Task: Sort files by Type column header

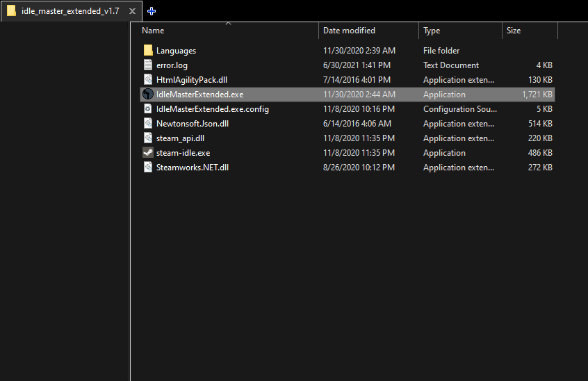Action: 432,31
